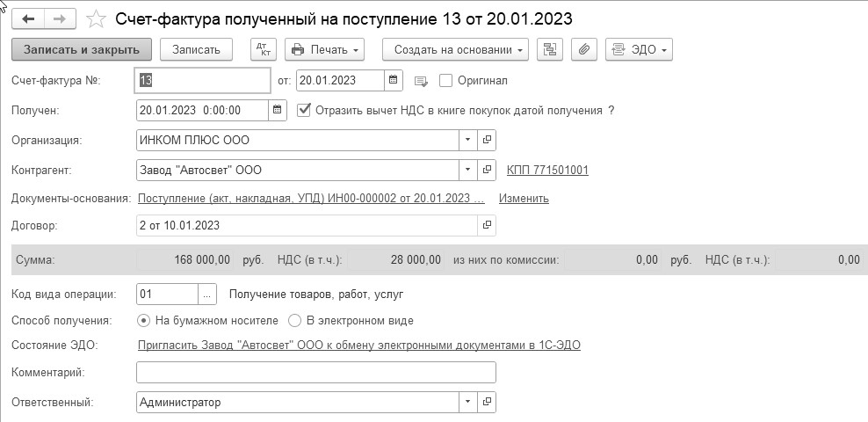Open the Организация record via open icon
This screenshot has width=868, height=422.
[487, 140]
